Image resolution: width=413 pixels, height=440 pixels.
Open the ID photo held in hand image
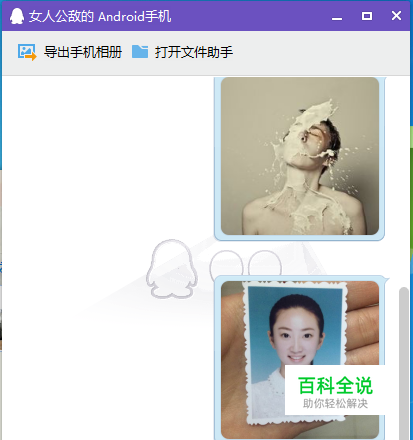pos(300,360)
